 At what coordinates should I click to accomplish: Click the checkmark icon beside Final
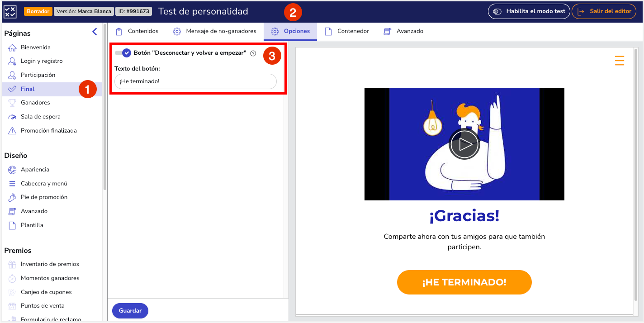pyautogui.click(x=12, y=89)
